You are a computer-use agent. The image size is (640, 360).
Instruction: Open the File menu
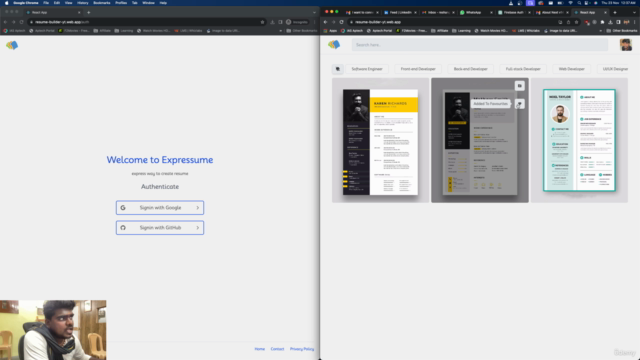pyautogui.click(x=46, y=3)
